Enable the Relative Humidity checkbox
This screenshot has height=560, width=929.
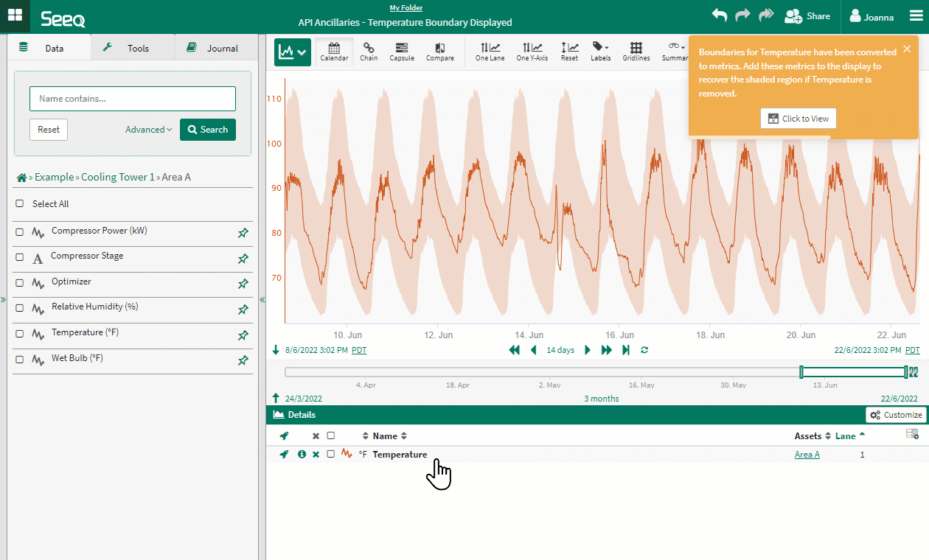click(x=20, y=308)
